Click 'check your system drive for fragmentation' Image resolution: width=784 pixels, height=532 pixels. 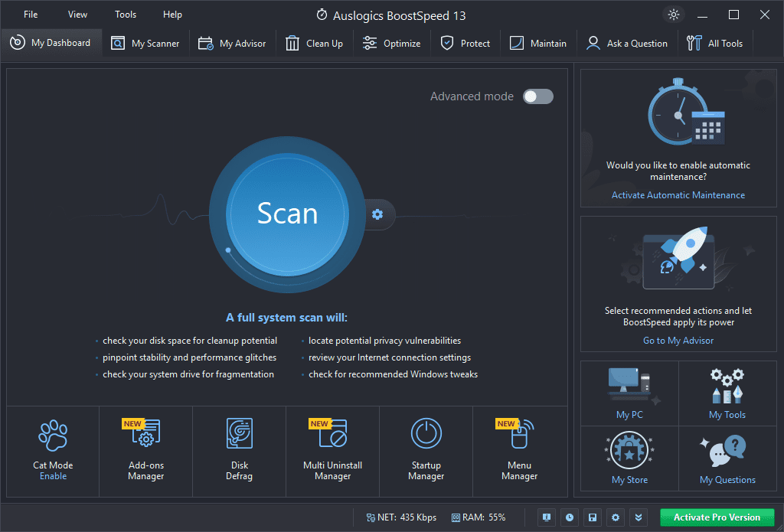tap(188, 374)
